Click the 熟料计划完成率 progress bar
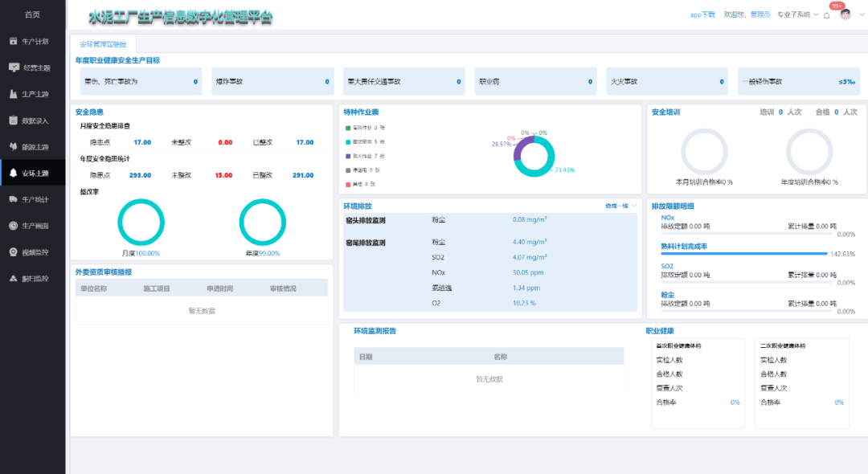Screen dimensions: 868x474 743,254
